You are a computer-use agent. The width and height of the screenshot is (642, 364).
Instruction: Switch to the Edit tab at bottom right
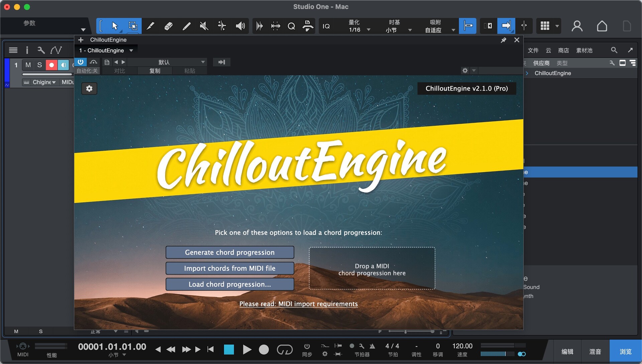[x=567, y=352]
